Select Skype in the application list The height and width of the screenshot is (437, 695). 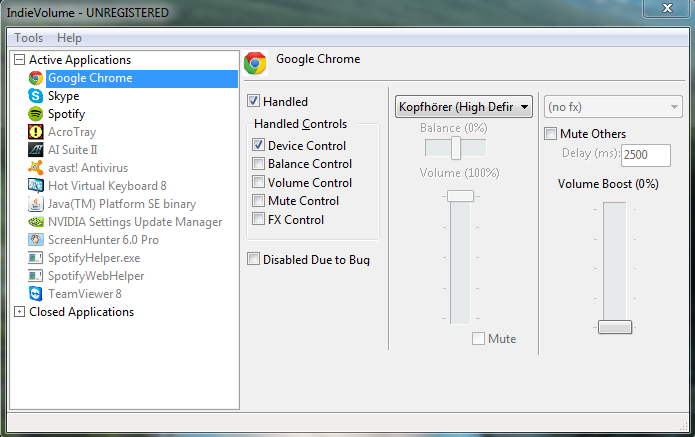(x=63, y=96)
